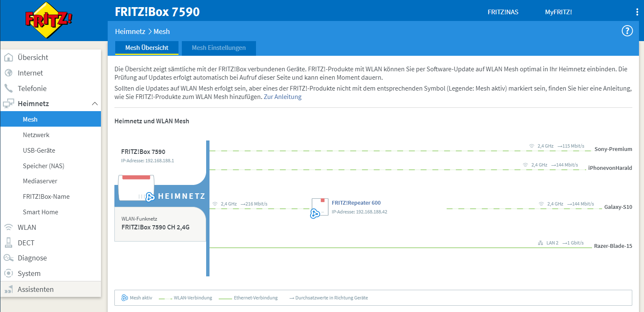The image size is (644, 312).
Task: Click the Übersicht house icon
Action: pos(8,57)
